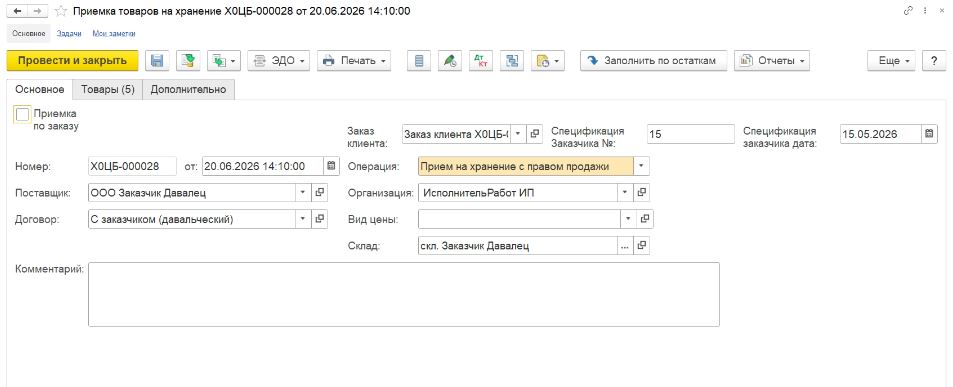
Task: Open create-based-on dropdown icon button
Action: pos(224,61)
